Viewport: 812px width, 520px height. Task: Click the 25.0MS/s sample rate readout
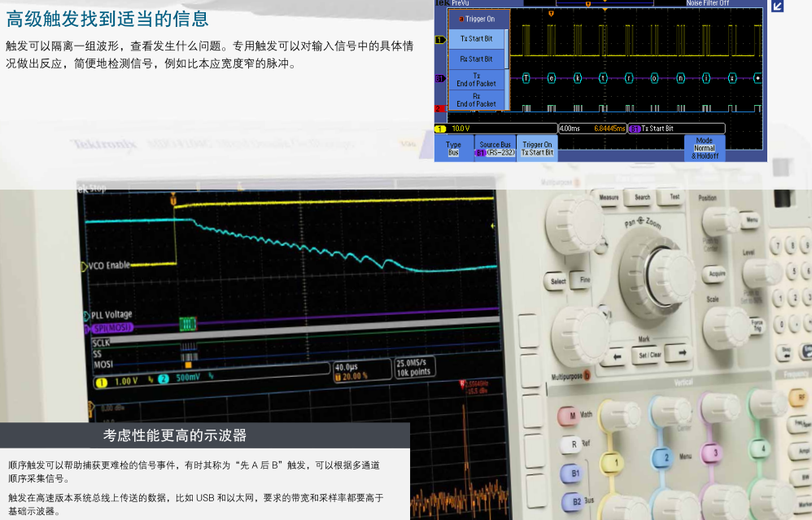[x=413, y=363]
